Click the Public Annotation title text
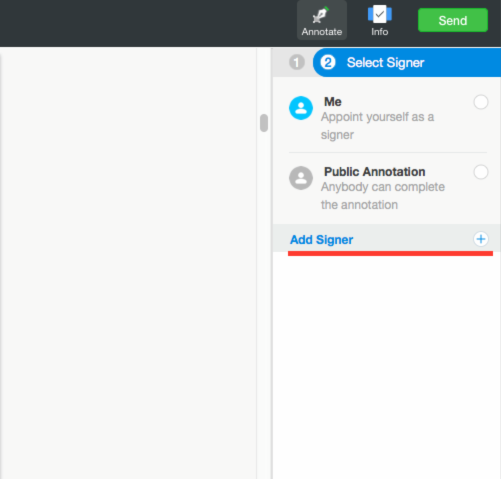501x479 pixels. click(375, 172)
